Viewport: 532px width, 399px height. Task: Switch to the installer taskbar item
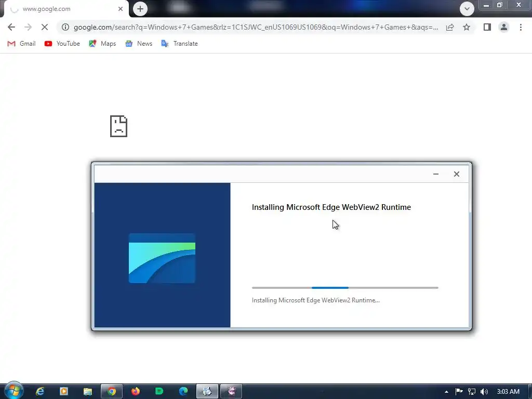pyautogui.click(x=207, y=392)
